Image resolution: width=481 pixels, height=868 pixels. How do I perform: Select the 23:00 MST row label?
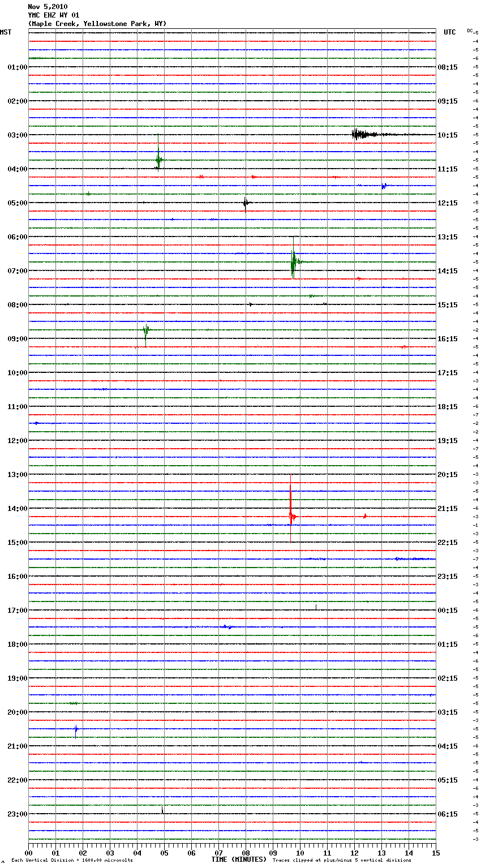pos(18,814)
